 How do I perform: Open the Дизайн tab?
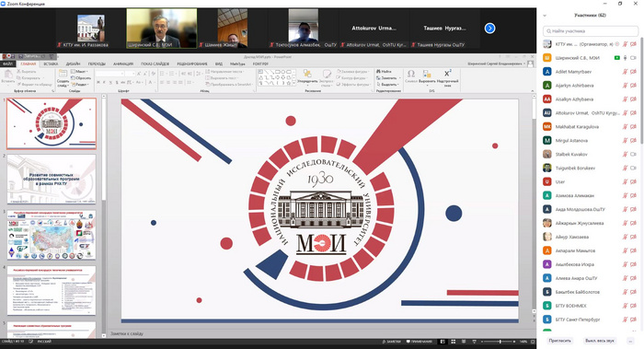(x=73, y=64)
